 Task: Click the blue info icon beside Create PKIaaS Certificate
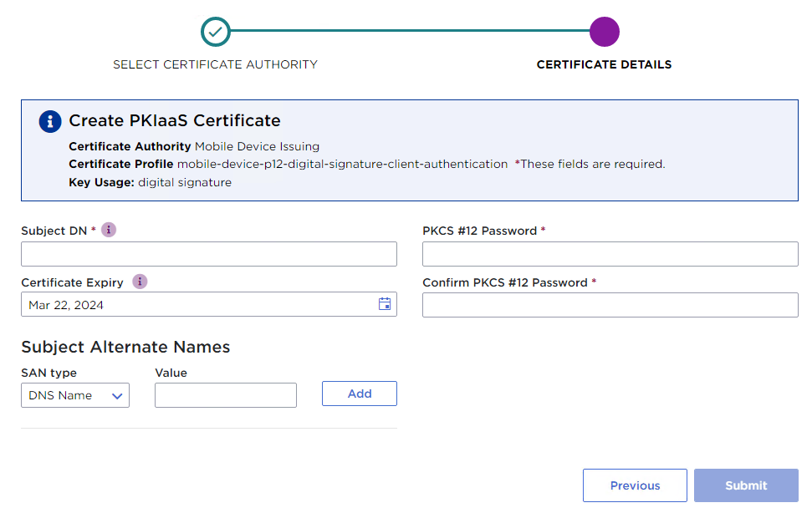pyautogui.click(x=50, y=121)
